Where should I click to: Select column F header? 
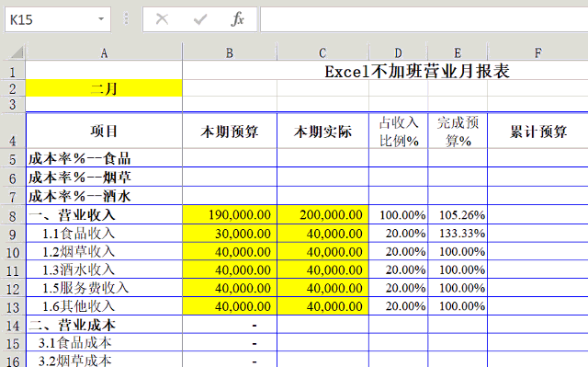click(x=537, y=53)
